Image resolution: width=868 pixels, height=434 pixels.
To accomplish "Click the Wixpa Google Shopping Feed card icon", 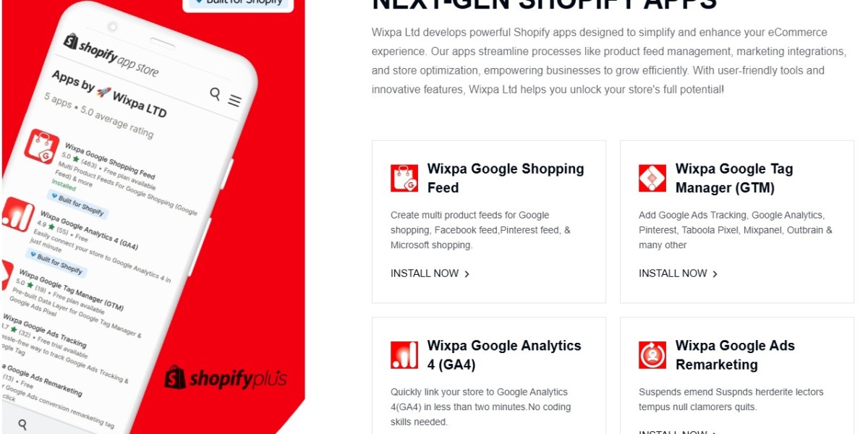I will (404, 178).
